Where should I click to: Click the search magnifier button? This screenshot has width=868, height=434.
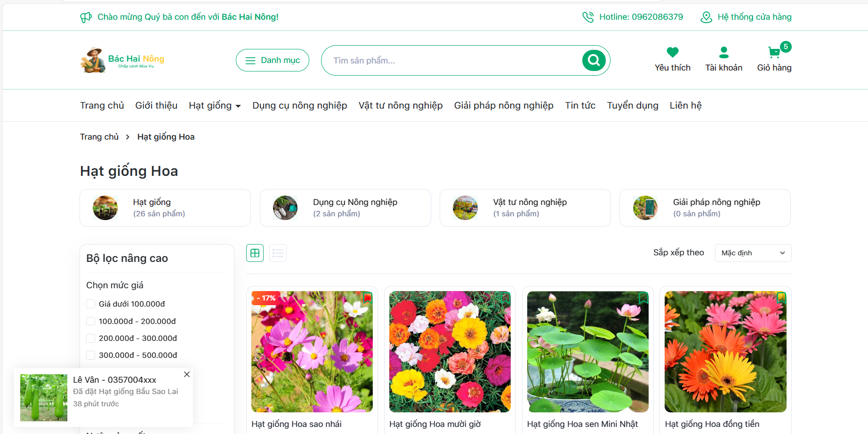point(594,60)
